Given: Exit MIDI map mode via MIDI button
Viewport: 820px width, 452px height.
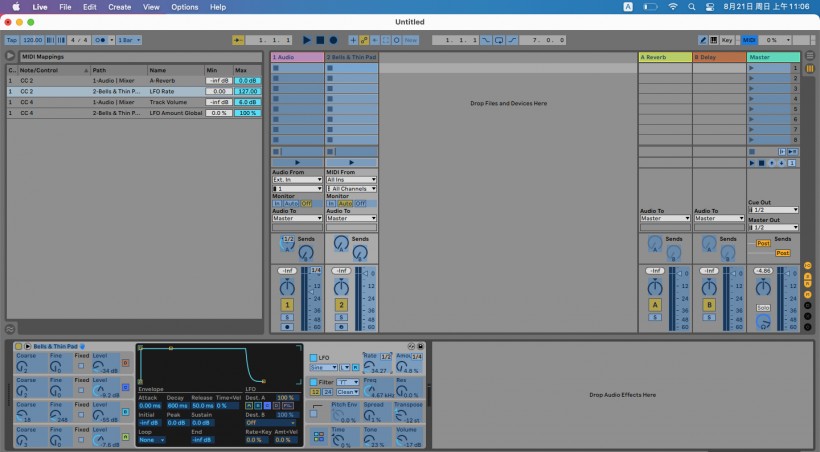Looking at the screenshot, I should 749,40.
